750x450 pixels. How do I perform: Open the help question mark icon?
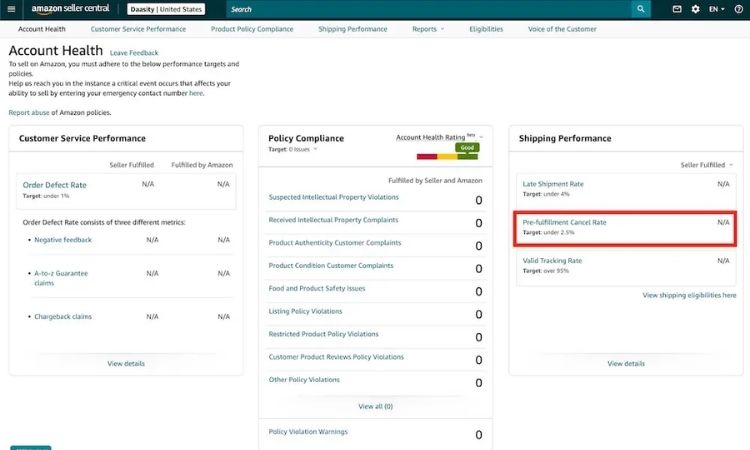coord(739,9)
